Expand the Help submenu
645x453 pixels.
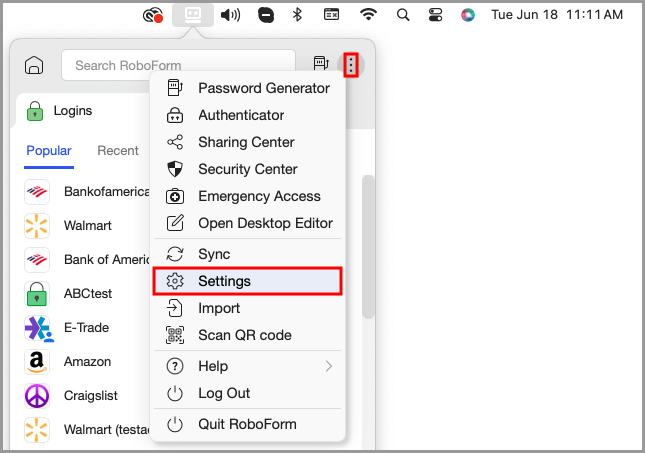(x=248, y=366)
